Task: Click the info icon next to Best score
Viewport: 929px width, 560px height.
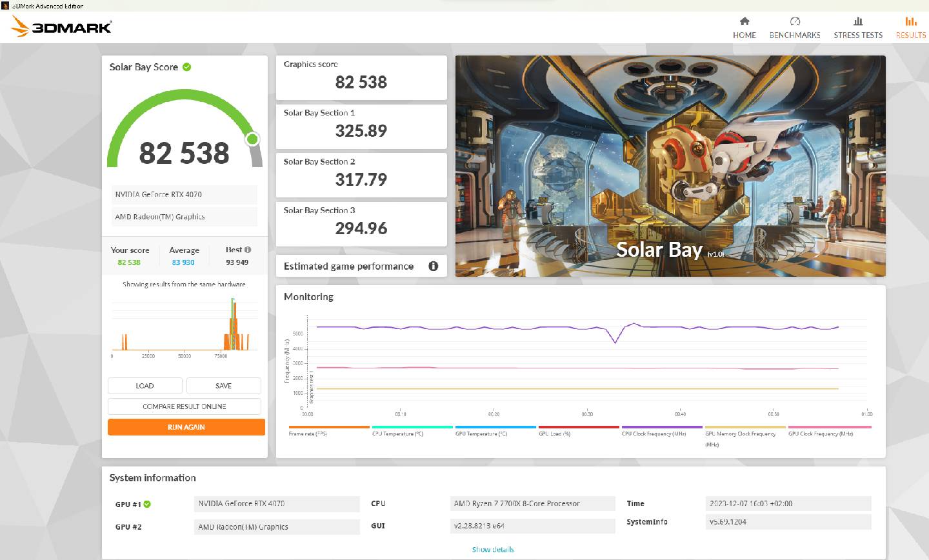Action: 248,250
